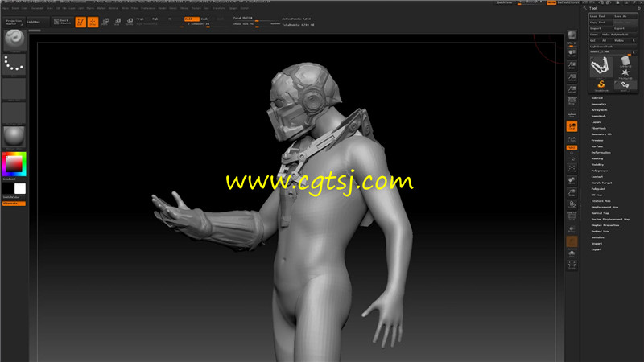Open the current brush thumbnail selector
Viewport: 644px width, 362px height.
(14, 39)
